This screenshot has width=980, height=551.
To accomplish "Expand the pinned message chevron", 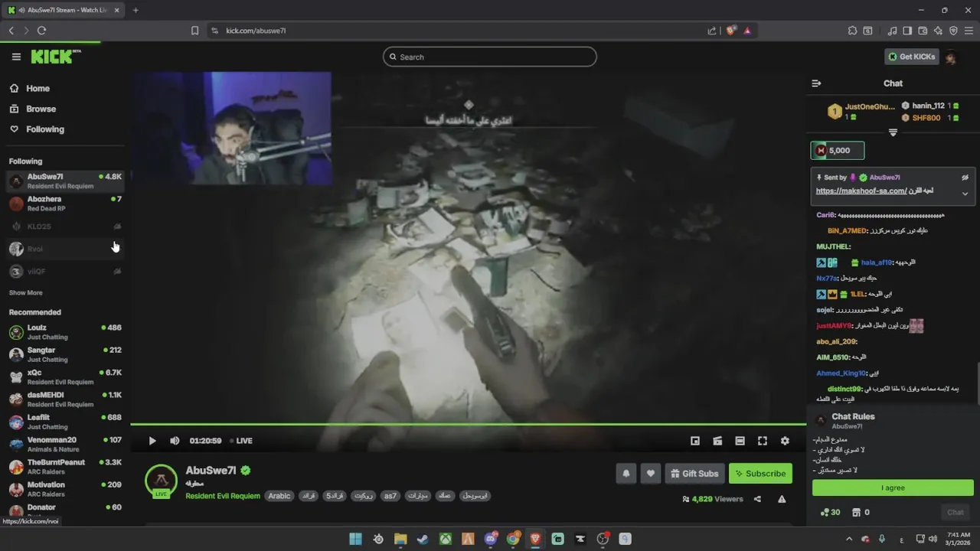I will (x=965, y=194).
